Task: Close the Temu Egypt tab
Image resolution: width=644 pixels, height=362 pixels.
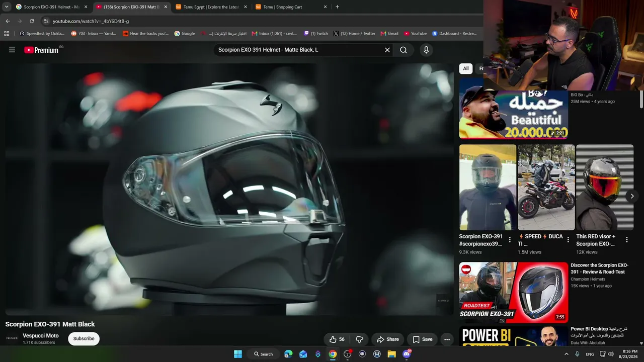Action: (x=246, y=7)
